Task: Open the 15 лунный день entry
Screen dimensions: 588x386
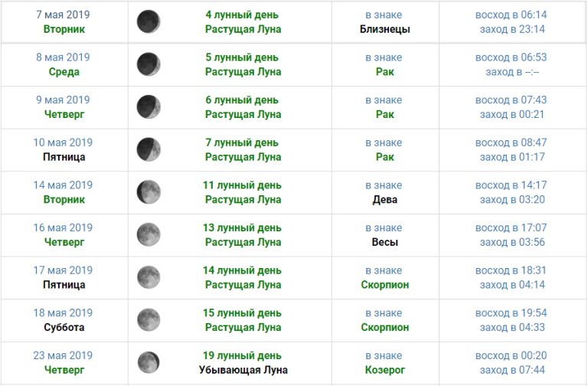Action: 243,313
